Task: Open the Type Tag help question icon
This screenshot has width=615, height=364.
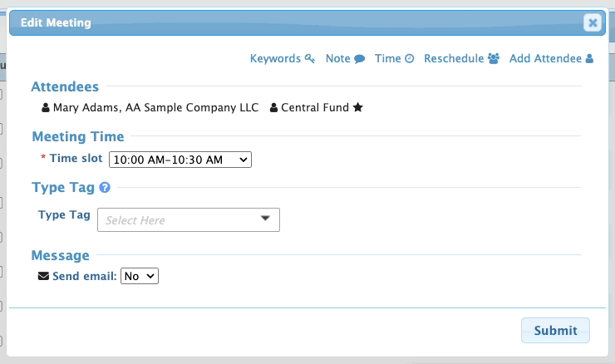Action: (105, 187)
